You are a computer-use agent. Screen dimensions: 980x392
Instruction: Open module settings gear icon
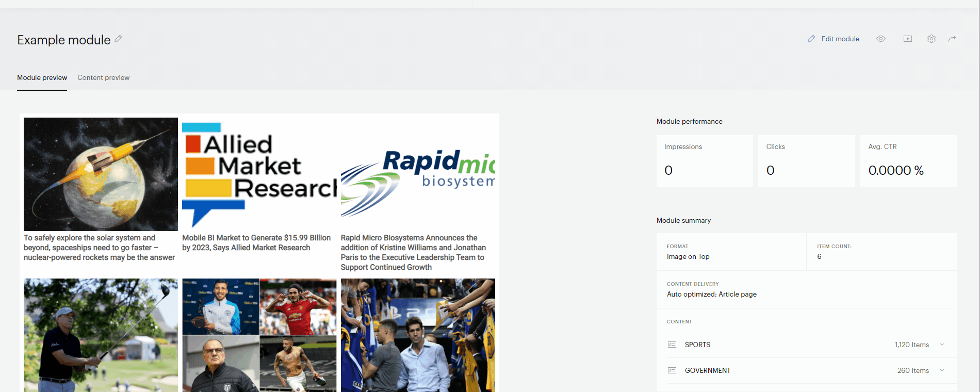[932, 39]
